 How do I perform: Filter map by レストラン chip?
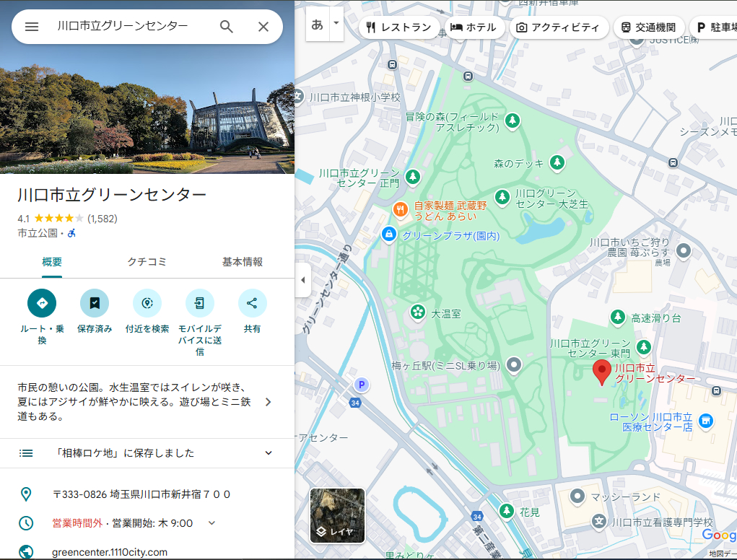coord(399,27)
